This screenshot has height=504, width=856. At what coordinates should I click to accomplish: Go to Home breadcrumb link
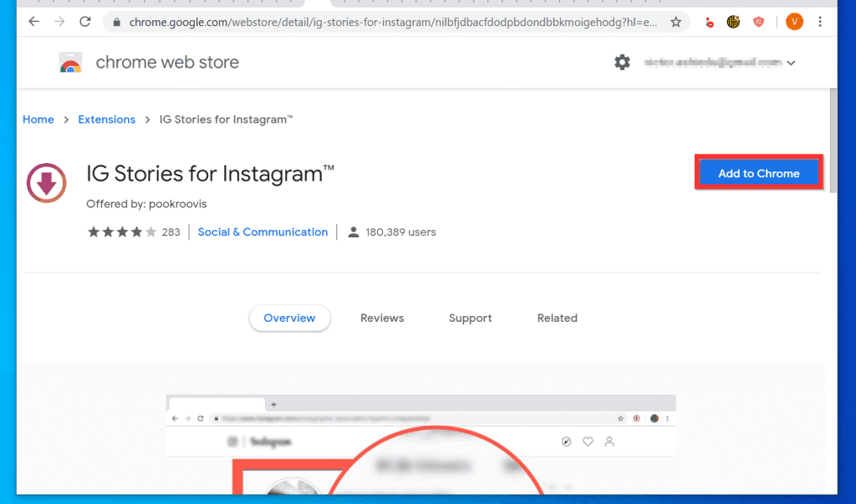point(38,120)
